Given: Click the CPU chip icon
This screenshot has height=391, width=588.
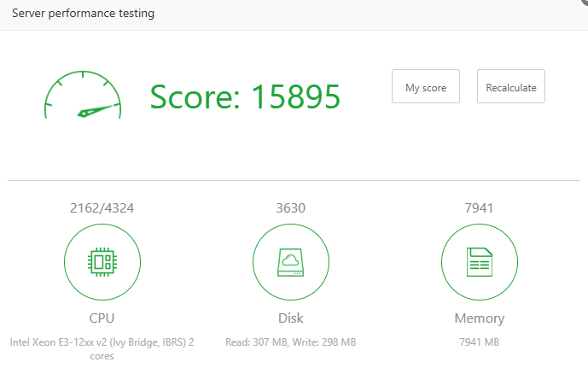Looking at the screenshot, I should pyautogui.click(x=102, y=262).
